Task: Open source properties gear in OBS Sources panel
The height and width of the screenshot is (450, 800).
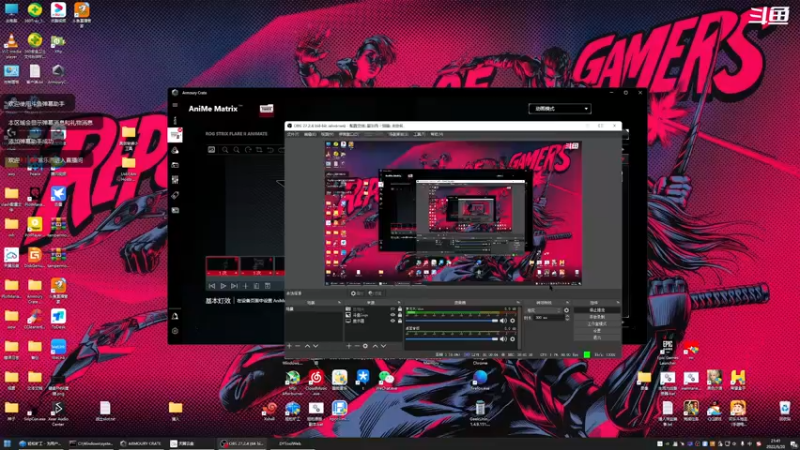Action: point(365,346)
